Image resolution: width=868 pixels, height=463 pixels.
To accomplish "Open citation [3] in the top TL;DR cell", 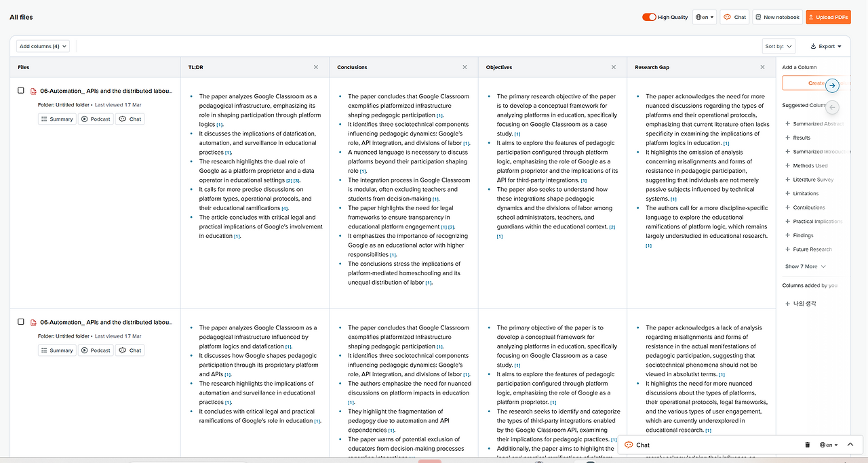I will (x=296, y=181).
